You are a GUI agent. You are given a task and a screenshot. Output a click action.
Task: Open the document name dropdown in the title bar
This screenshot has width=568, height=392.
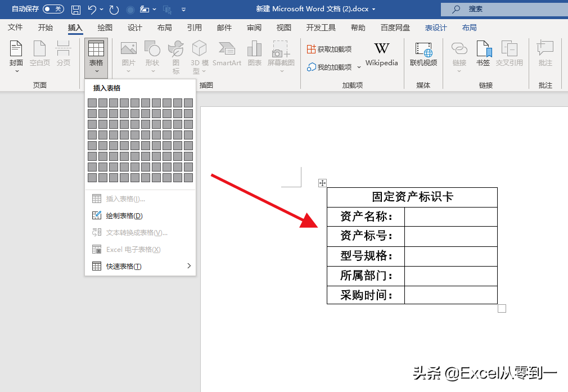tap(374, 9)
